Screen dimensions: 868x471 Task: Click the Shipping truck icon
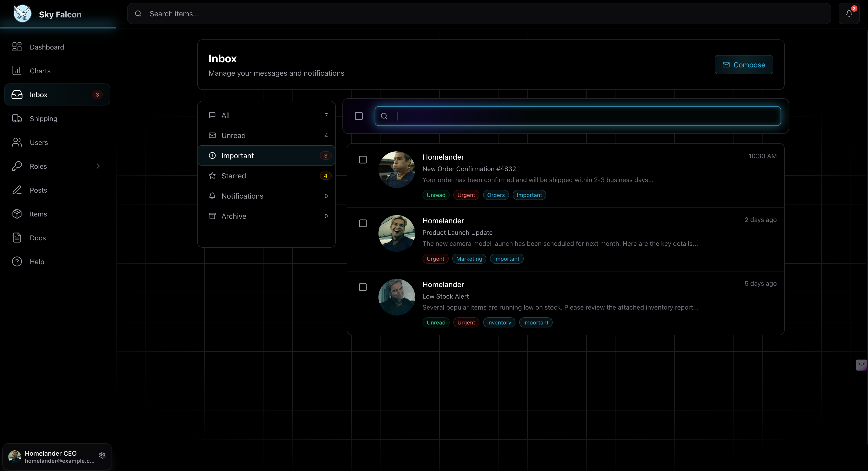[x=17, y=119]
